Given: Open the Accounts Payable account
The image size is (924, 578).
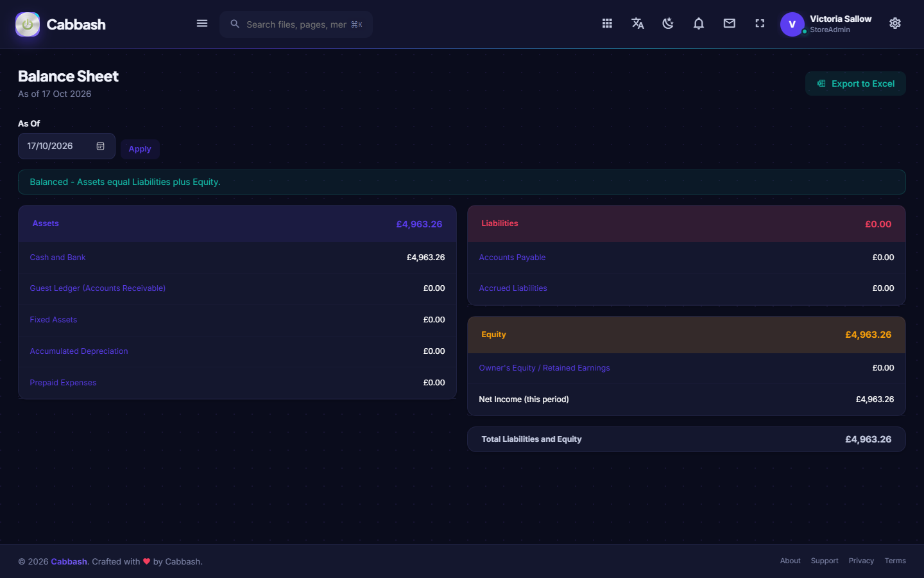Looking at the screenshot, I should (x=512, y=258).
